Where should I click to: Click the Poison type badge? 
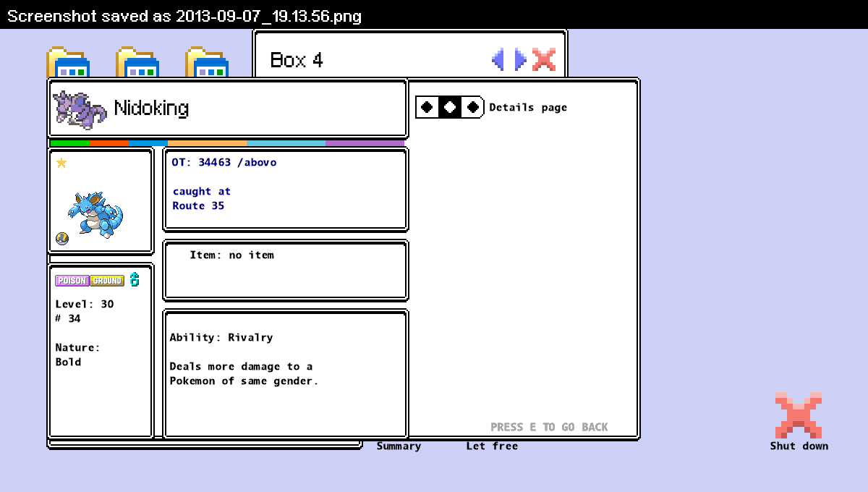click(x=72, y=281)
